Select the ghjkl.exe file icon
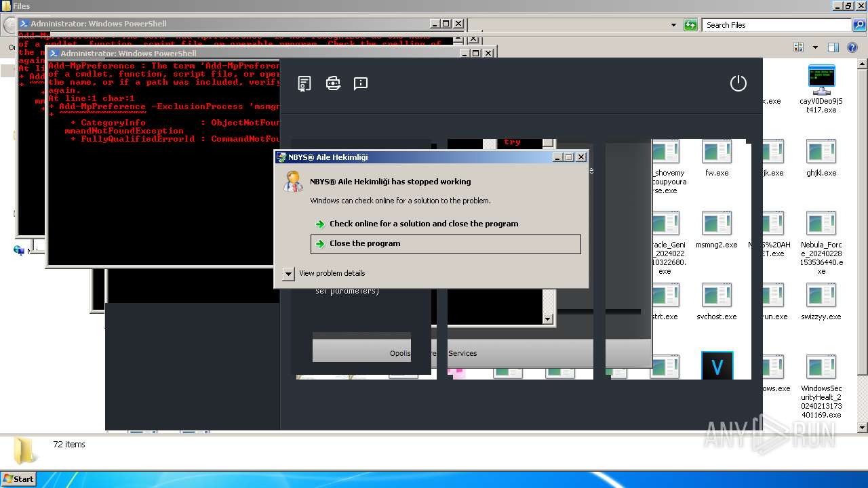The width and height of the screenshot is (868, 488). click(x=821, y=152)
